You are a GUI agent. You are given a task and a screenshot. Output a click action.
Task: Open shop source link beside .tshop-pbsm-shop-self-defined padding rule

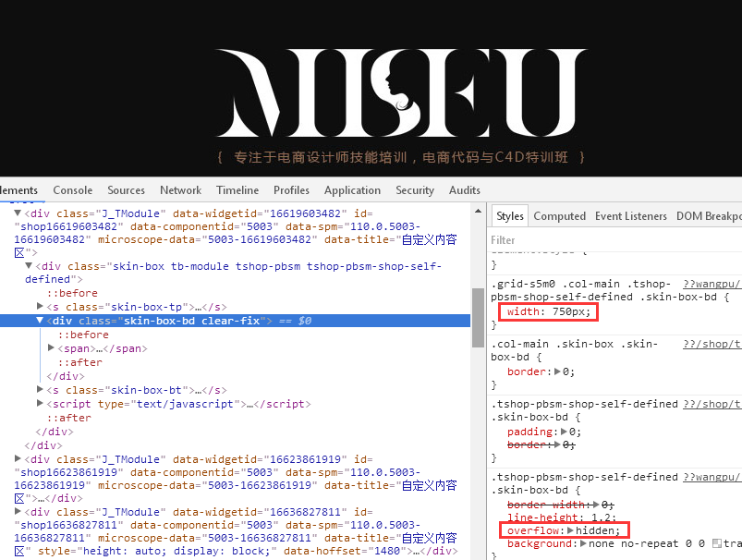(x=712, y=404)
